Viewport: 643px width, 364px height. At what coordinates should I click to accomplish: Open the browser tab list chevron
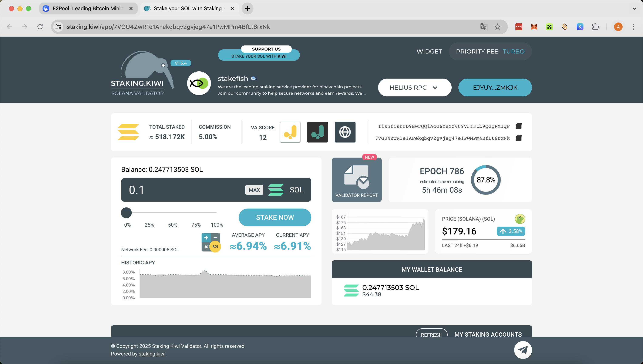point(634,8)
